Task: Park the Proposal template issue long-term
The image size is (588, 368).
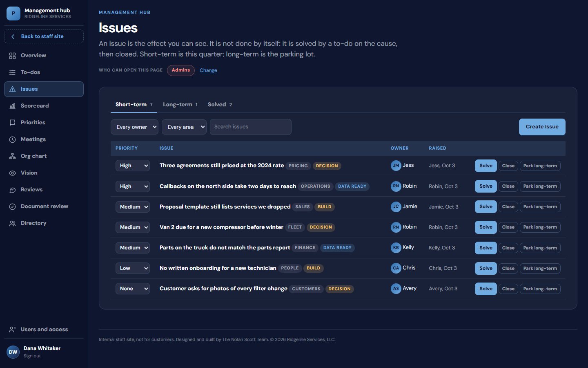Action: tap(540, 206)
